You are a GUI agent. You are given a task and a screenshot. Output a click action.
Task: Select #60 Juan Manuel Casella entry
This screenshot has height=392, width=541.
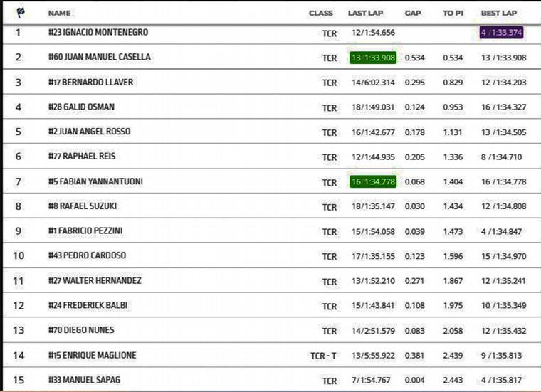click(99, 57)
